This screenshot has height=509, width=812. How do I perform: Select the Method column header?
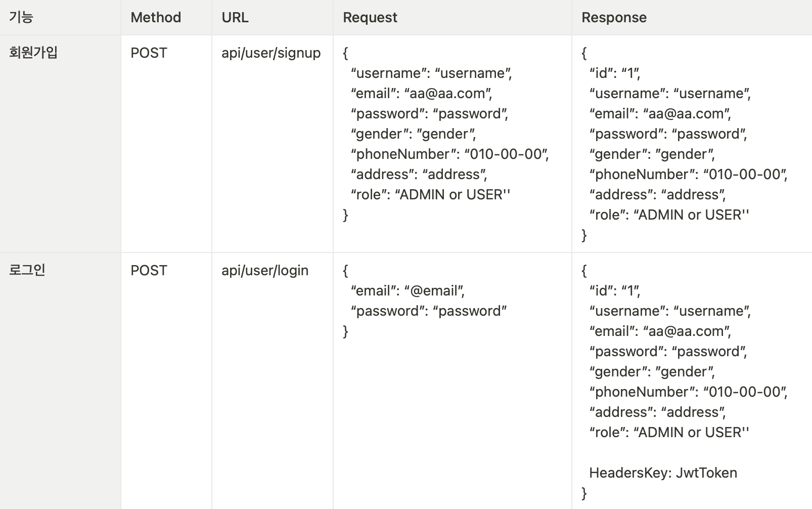(156, 17)
